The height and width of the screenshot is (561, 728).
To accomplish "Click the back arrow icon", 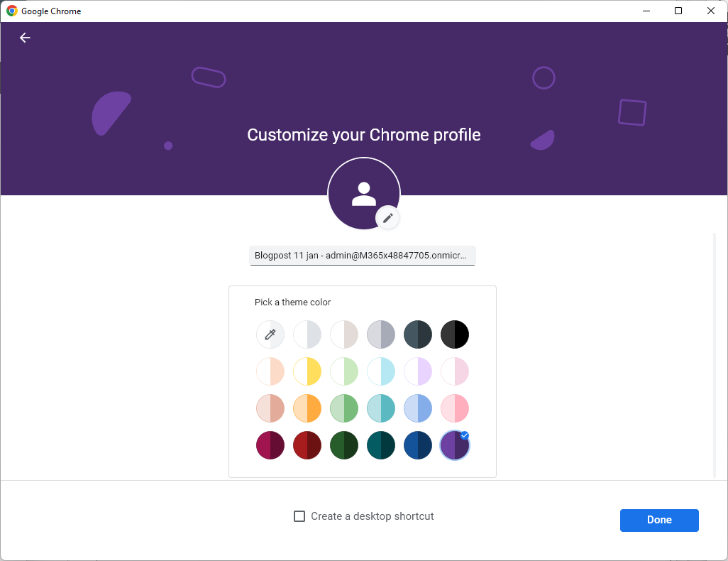I will [25, 38].
